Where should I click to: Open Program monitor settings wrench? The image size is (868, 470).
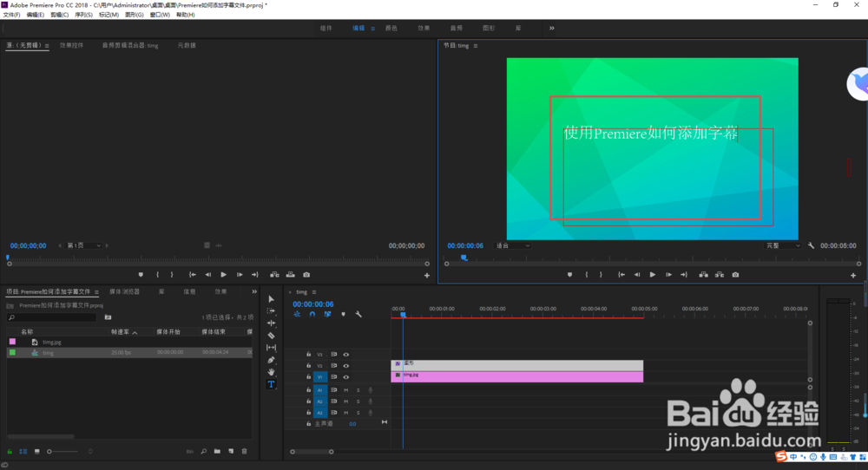click(x=811, y=245)
